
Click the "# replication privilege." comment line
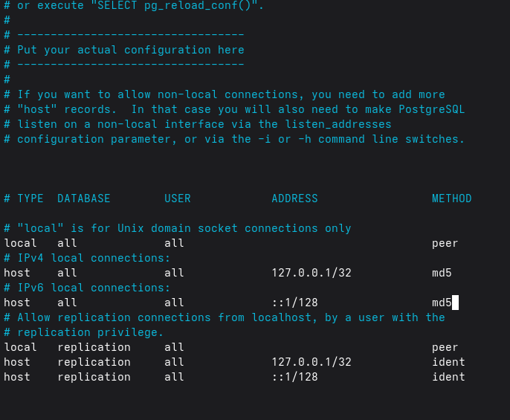[83, 332]
